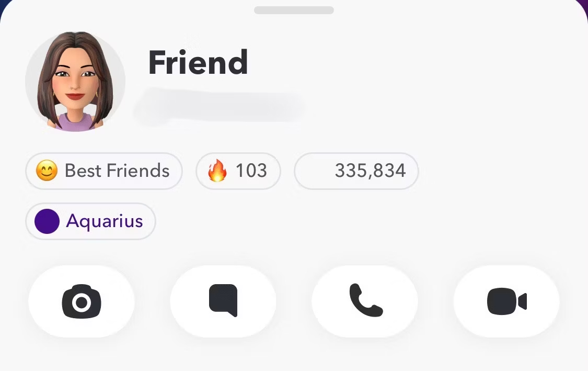Tap the Bitmoji's face

(x=75, y=81)
